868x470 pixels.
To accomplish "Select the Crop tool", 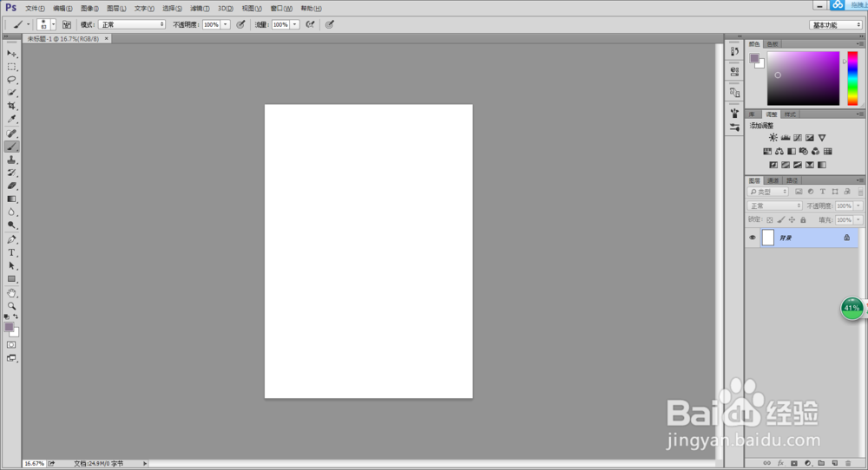I will (11, 106).
